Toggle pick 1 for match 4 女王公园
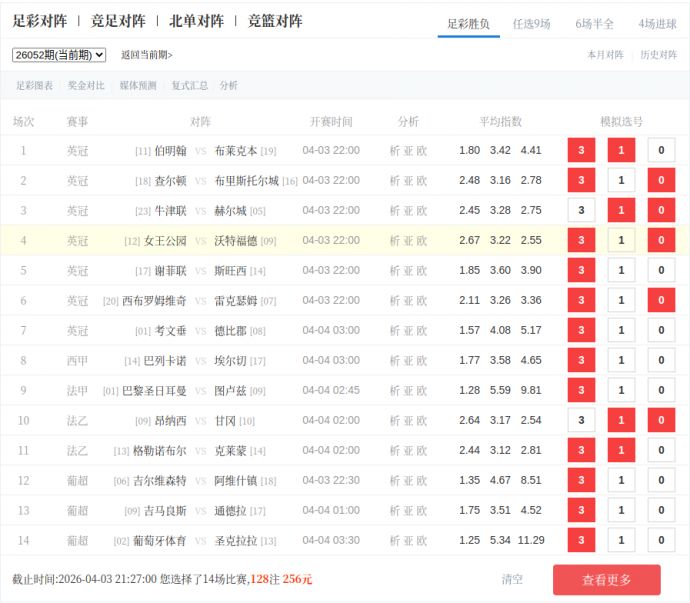The image size is (690, 603). click(x=621, y=240)
